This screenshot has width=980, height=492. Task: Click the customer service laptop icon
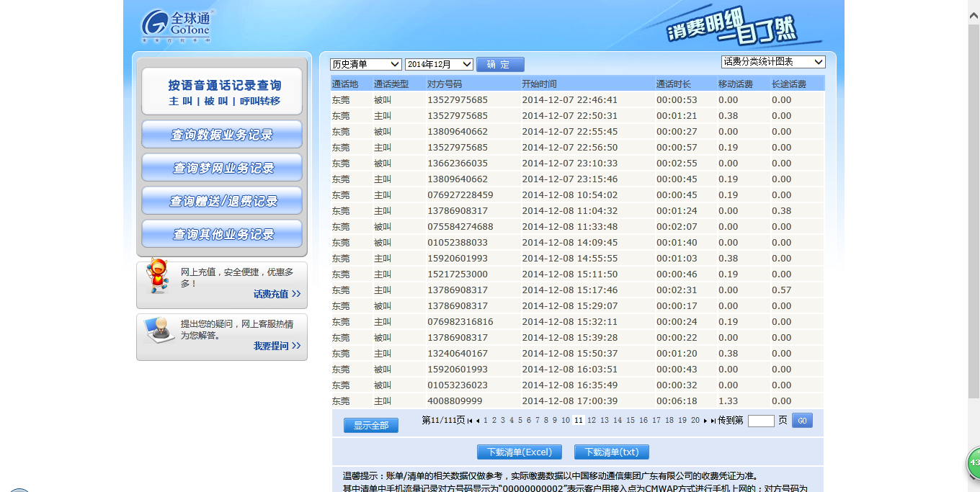[159, 330]
